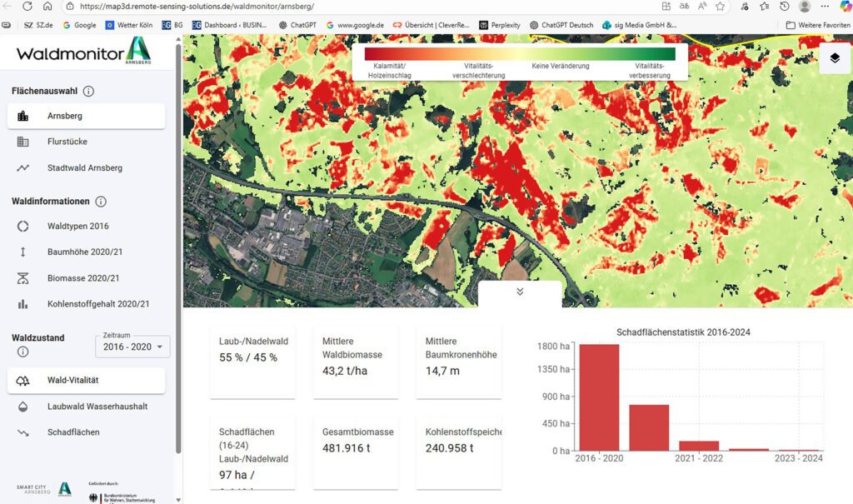The width and height of the screenshot is (853, 504).
Task: Click the Waldinformationen info icon
Action: point(101,202)
